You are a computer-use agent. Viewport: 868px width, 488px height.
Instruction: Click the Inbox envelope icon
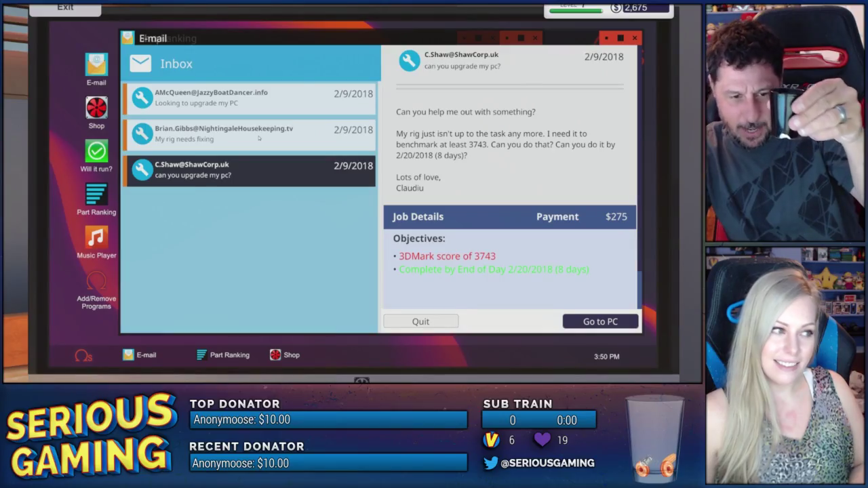(140, 64)
